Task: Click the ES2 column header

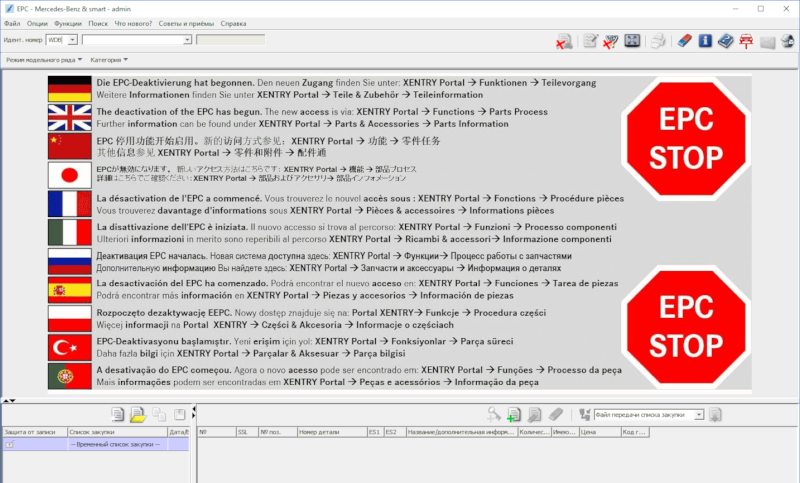Action: click(x=394, y=432)
